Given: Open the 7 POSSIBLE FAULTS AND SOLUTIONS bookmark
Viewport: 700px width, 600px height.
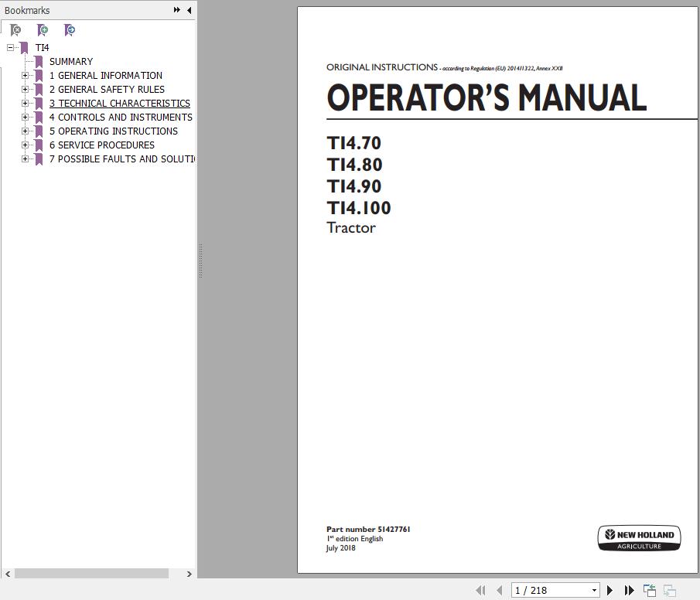Looking at the screenshot, I should click(122, 159).
